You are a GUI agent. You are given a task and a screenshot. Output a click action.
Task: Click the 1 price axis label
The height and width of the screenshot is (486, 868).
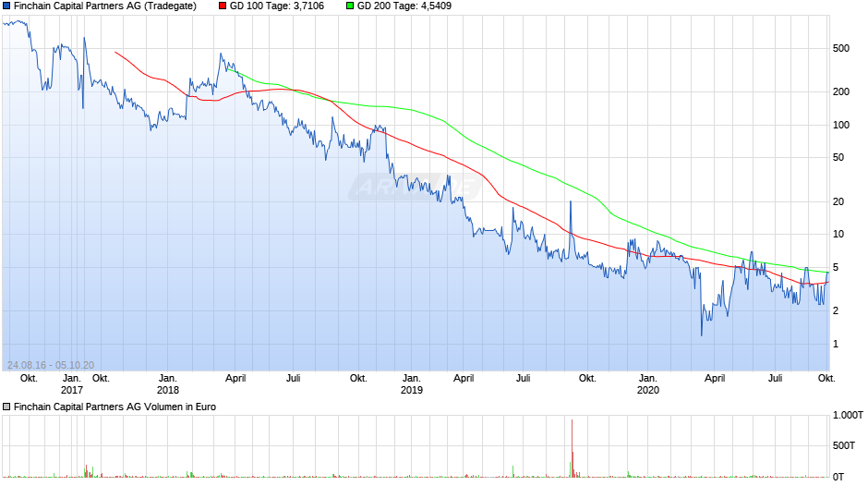click(x=836, y=344)
